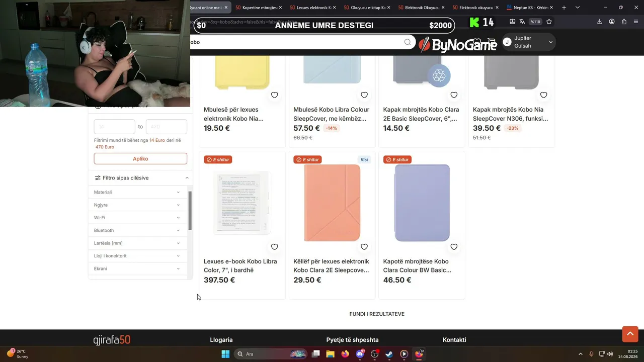Open the purple Kobo Clara Colour cover thumbnail

(x=422, y=203)
